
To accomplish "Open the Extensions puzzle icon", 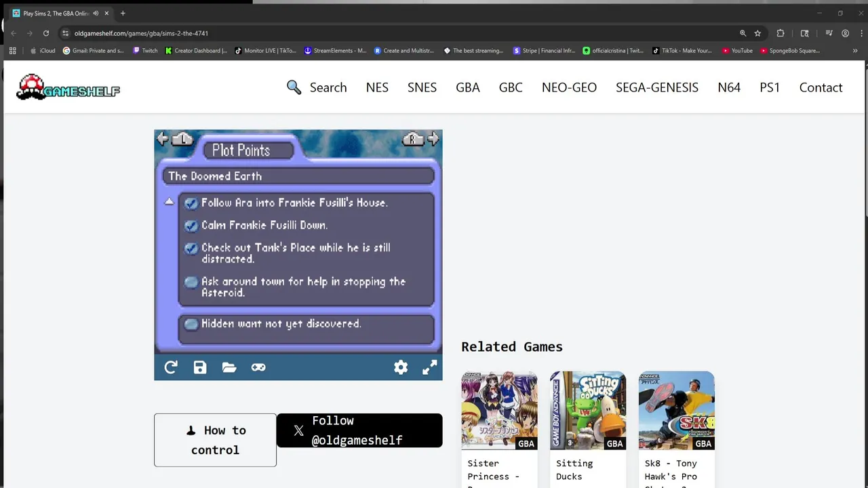I will click(x=781, y=33).
